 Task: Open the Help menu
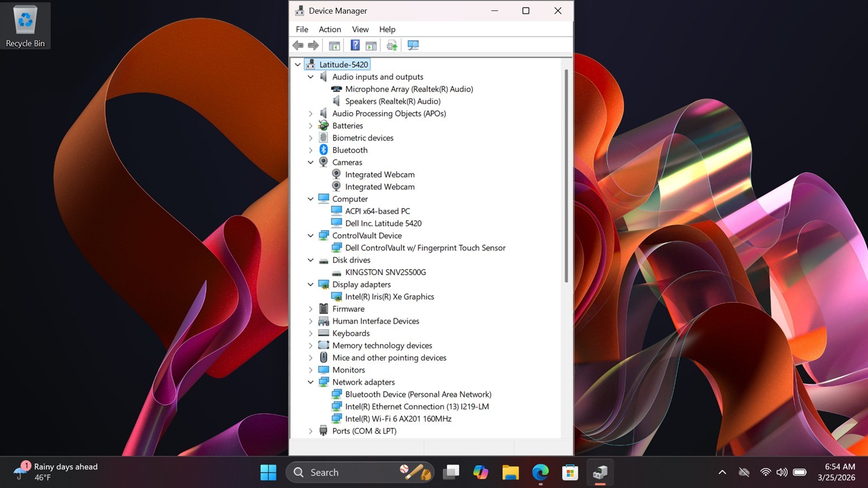(387, 29)
